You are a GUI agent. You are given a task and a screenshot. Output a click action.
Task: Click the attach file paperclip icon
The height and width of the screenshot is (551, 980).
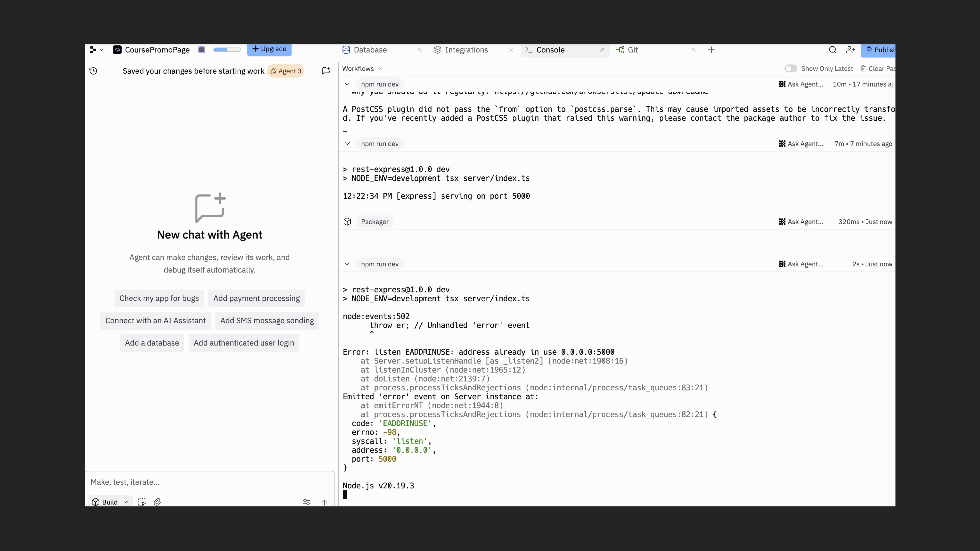pyautogui.click(x=157, y=502)
